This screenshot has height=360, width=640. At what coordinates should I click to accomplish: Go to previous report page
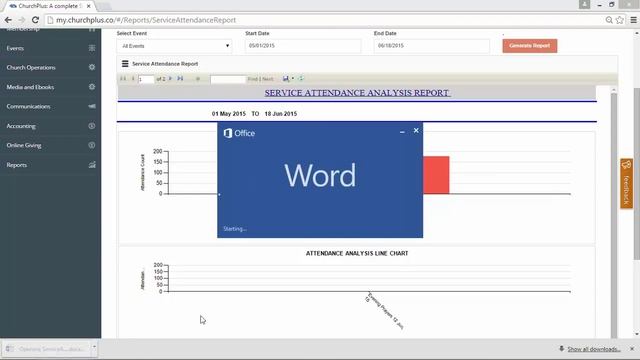[x=133, y=78]
